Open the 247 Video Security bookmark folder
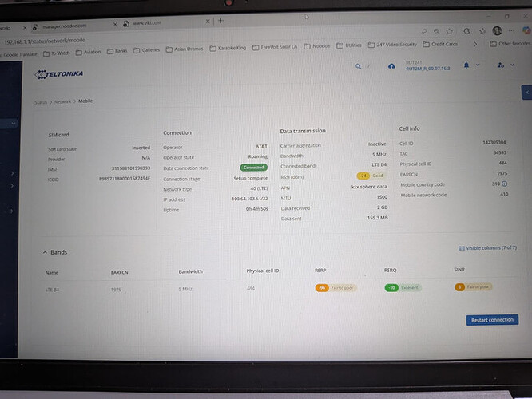The width and height of the screenshot is (532, 399). click(392, 45)
